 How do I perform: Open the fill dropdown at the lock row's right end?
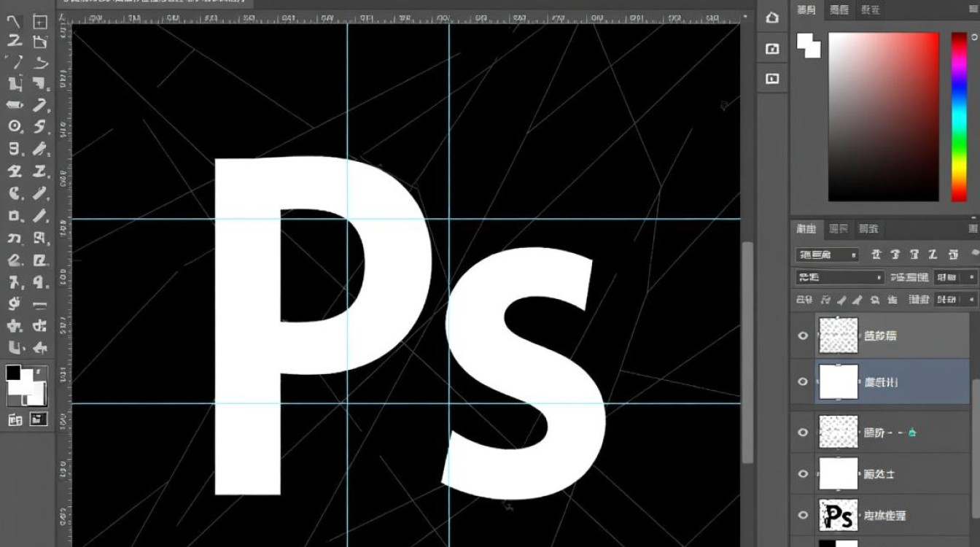956,300
